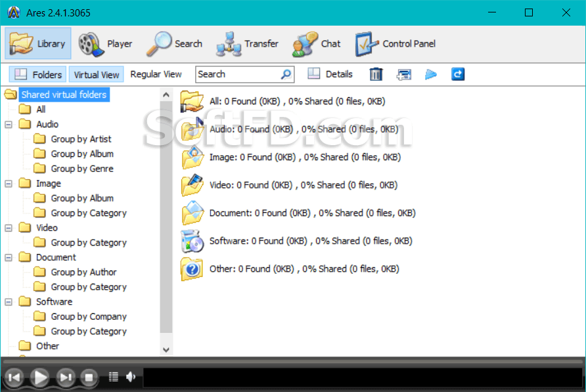Screen dimensions: 586x392
Task: Click the Stop playback button
Action: [89, 378]
